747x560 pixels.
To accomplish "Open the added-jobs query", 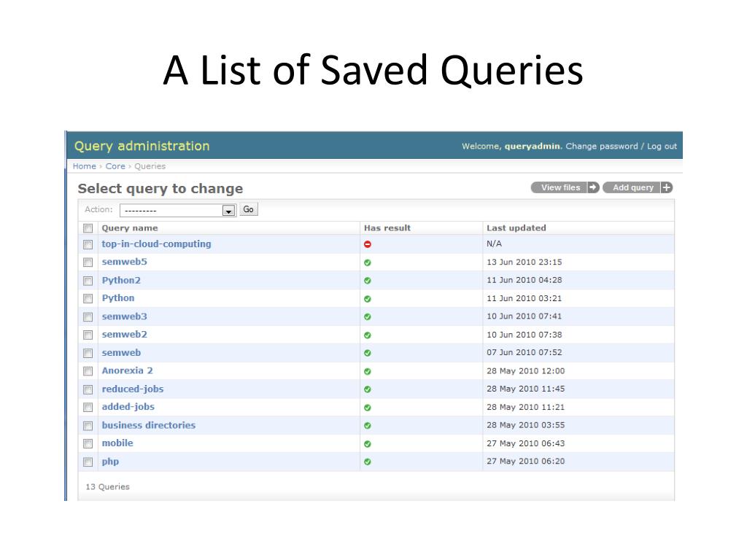I will (128, 407).
